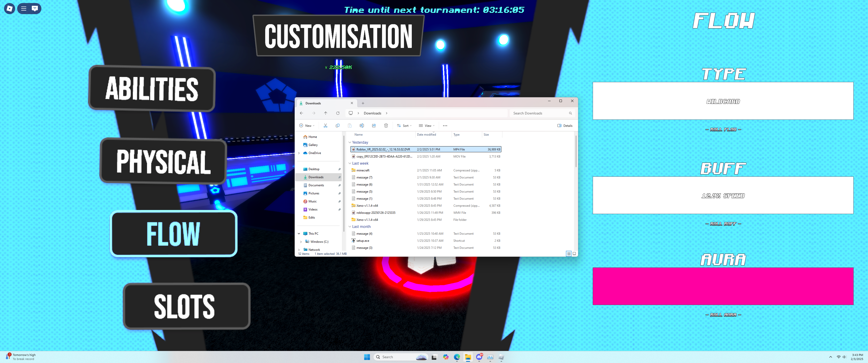
Task: Switch to details list view toggle
Action: point(568,254)
